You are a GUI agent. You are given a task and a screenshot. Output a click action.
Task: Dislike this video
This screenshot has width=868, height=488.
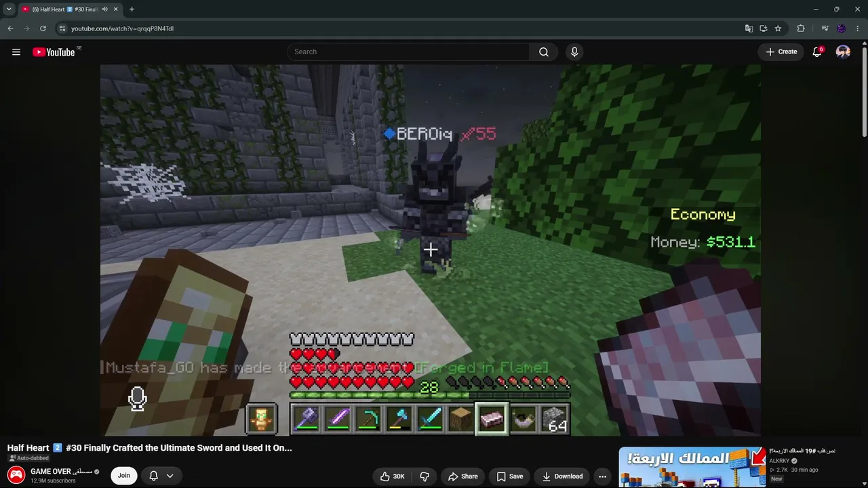(425, 476)
